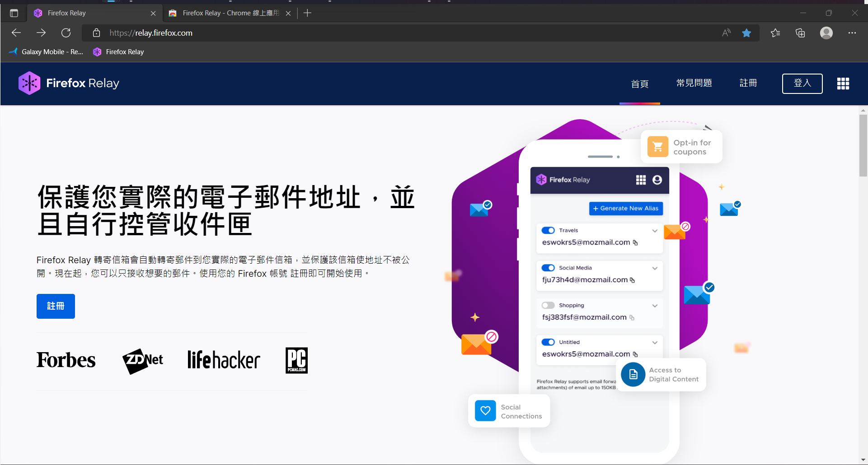This screenshot has width=868, height=465.
Task: Click the Opt-in for coupons cart icon
Action: [658, 147]
